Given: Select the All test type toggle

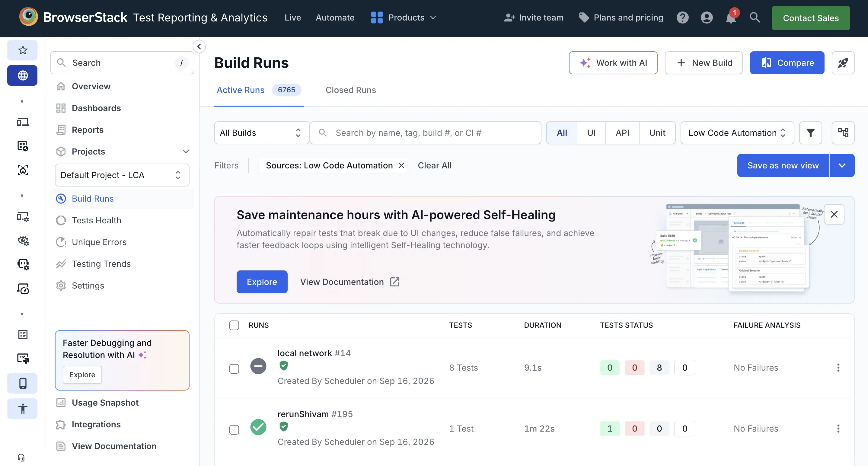Looking at the screenshot, I should pyautogui.click(x=562, y=133).
